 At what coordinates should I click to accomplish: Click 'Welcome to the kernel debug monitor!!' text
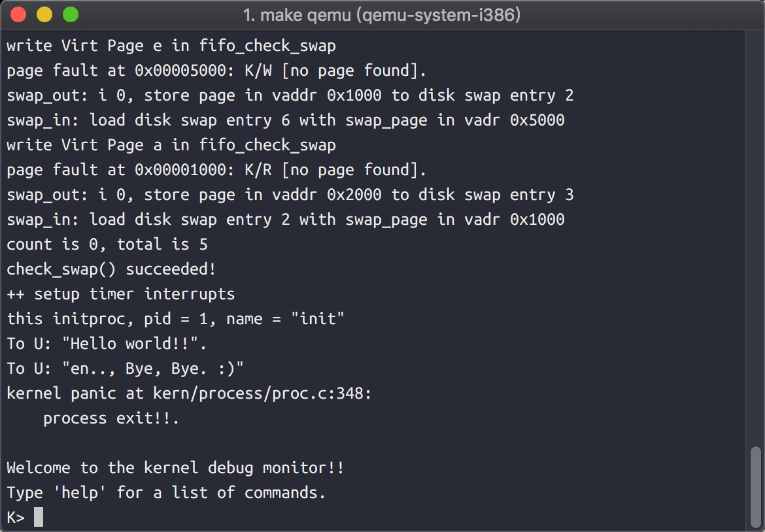175,468
